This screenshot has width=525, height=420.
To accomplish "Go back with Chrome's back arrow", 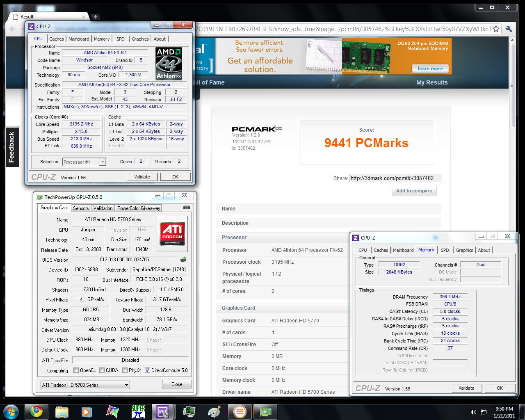I will pyautogui.click(x=13, y=29).
